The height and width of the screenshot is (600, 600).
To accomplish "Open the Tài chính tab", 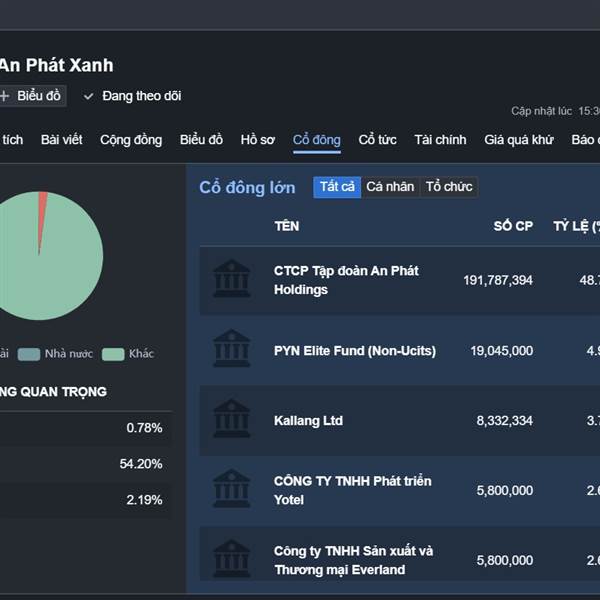I will coord(440,140).
